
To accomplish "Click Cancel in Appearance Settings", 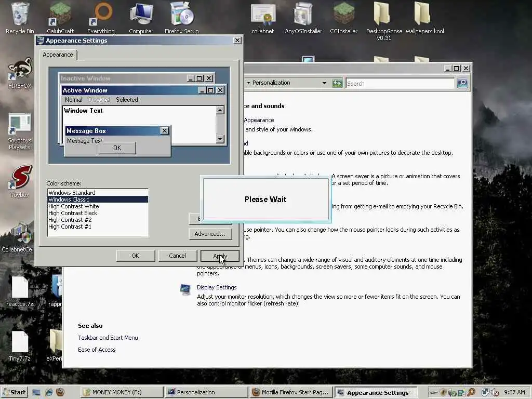I will [x=178, y=256].
